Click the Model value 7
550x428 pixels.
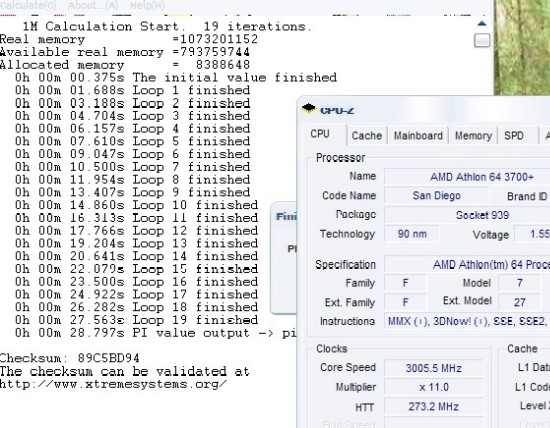coord(519,283)
